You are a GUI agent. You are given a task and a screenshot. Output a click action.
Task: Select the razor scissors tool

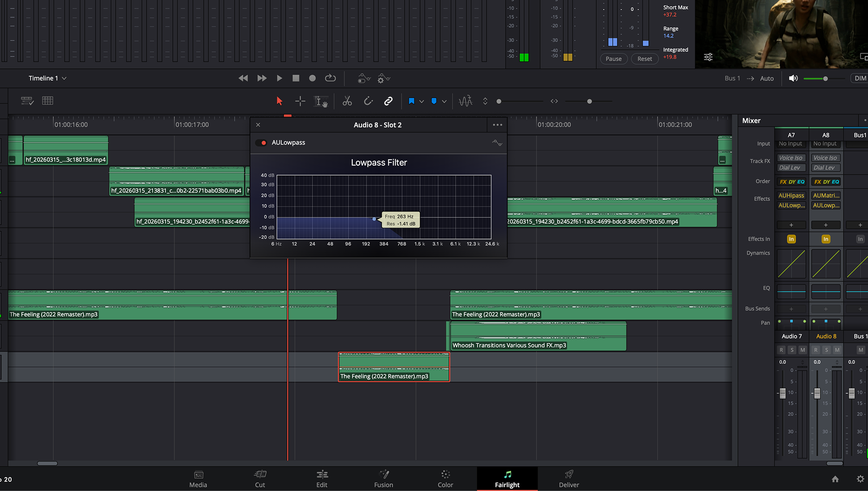pos(347,101)
